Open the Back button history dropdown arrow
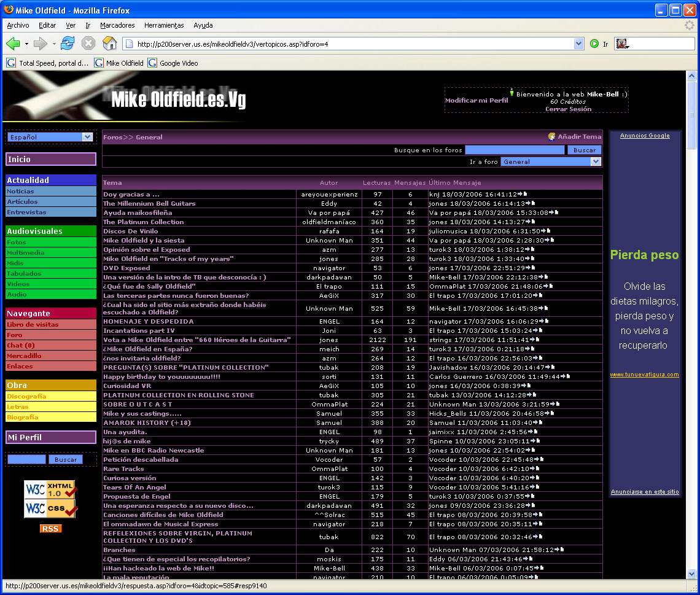 [26, 44]
